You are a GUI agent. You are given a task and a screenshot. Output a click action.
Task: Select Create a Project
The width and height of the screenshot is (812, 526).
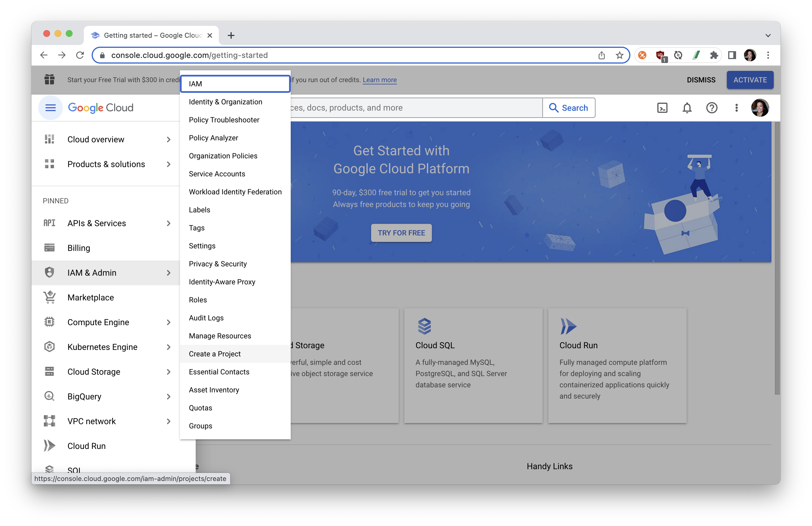[235, 354]
